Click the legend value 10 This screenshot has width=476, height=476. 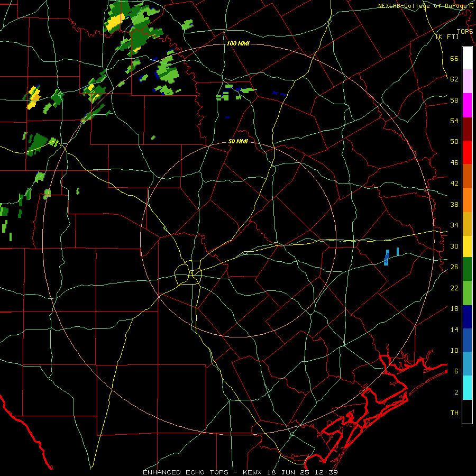[x=454, y=351]
